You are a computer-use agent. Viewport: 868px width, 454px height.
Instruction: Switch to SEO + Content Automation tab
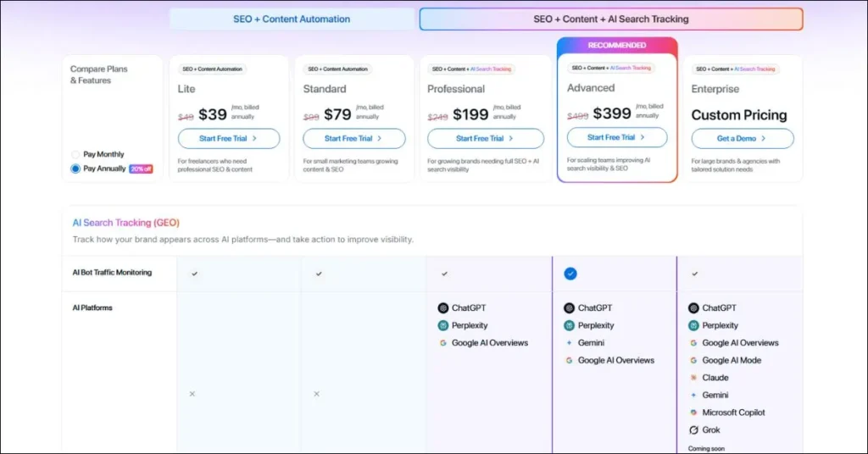(292, 19)
